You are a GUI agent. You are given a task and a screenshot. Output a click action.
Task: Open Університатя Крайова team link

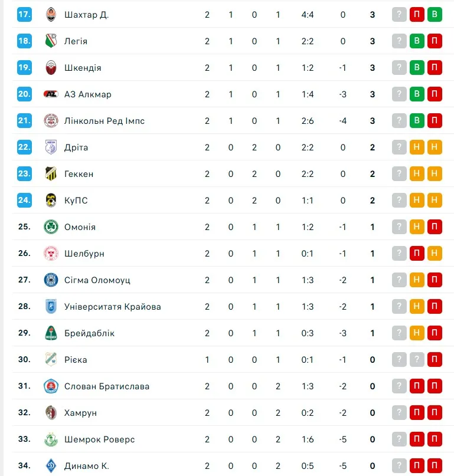[112, 307]
